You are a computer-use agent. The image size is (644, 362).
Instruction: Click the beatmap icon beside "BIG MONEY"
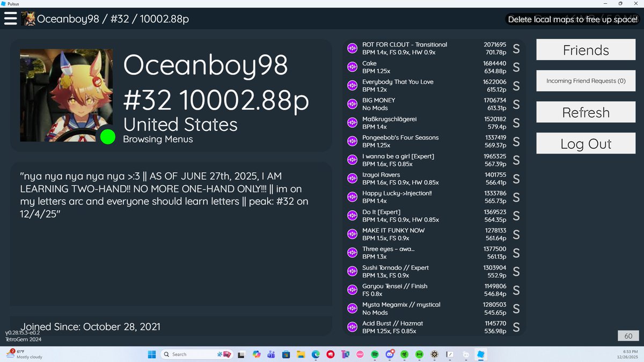(352, 104)
